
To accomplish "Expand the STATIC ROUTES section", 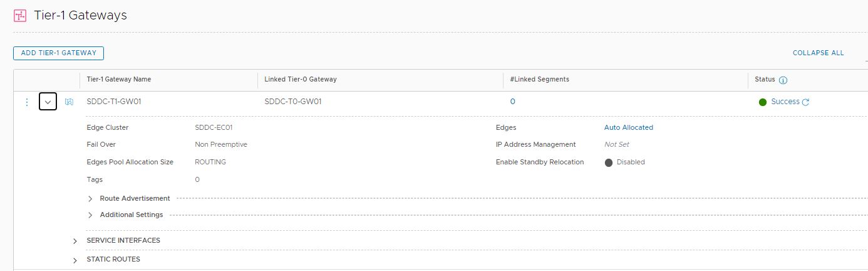I will (75, 260).
